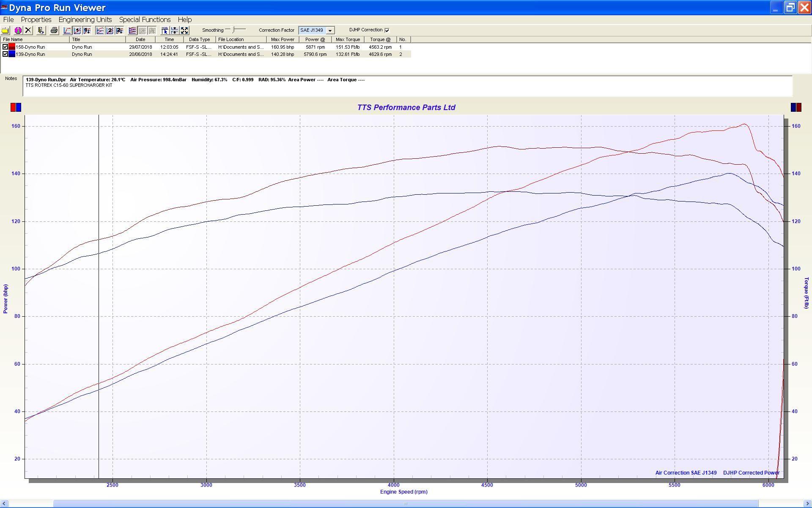Click the Max Power column header

click(283, 39)
